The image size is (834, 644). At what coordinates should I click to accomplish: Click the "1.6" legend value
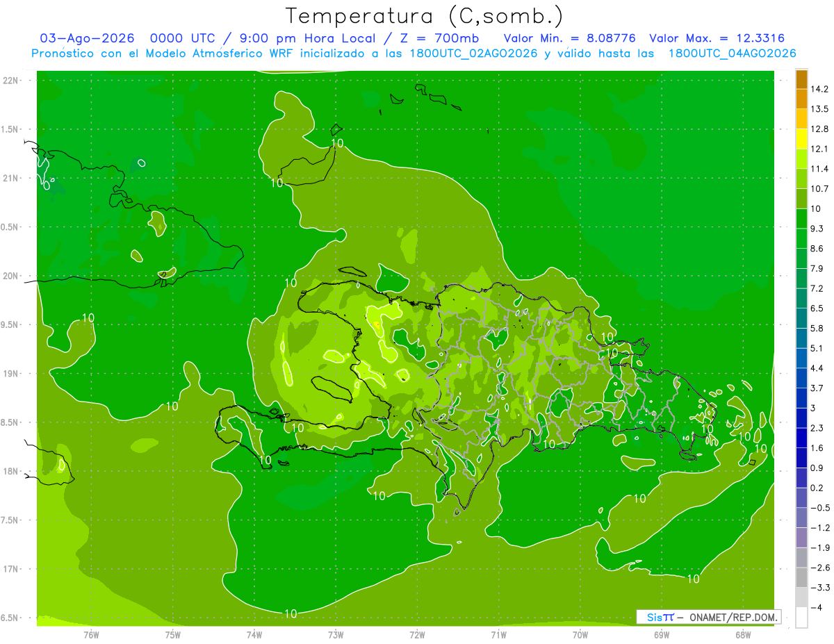(817, 448)
